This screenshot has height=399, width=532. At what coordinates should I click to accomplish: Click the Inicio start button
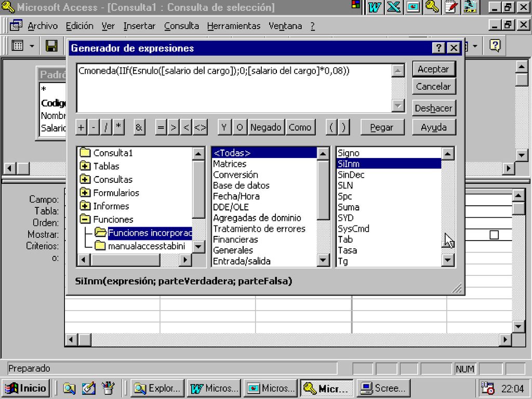(x=26, y=388)
